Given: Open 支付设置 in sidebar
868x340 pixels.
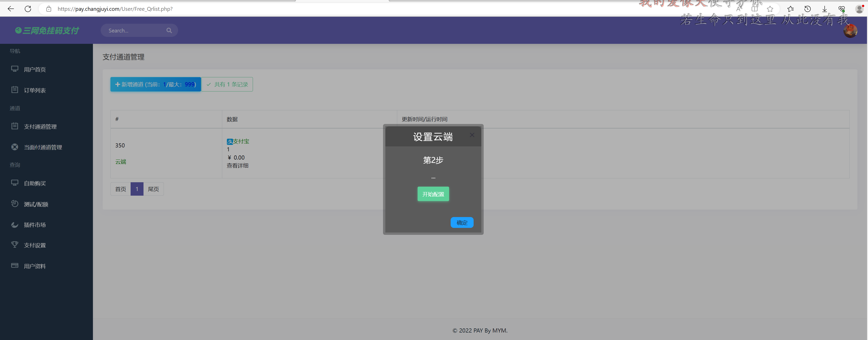Looking at the screenshot, I should (35, 245).
